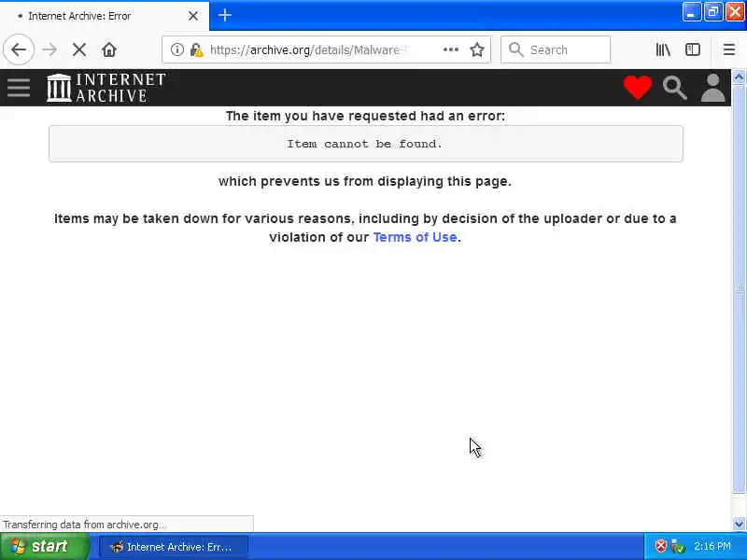This screenshot has width=747, height=560.
Task: Click the network connection tray icon
Action: click(677, 546)
